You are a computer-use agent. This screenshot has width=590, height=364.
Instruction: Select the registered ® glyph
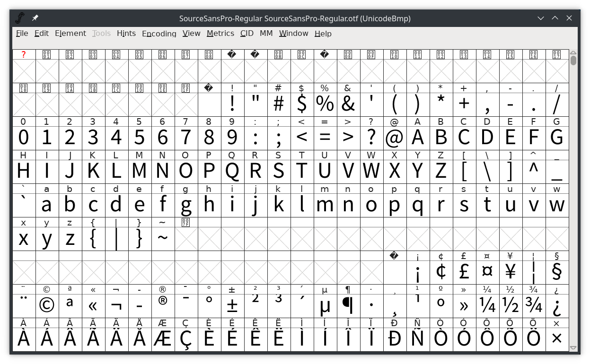coord(163,306)
